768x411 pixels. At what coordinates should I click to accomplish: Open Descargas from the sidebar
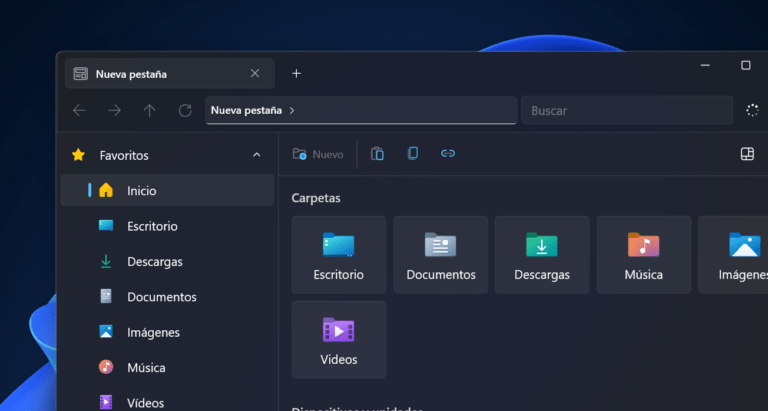(x=167, y=261)
